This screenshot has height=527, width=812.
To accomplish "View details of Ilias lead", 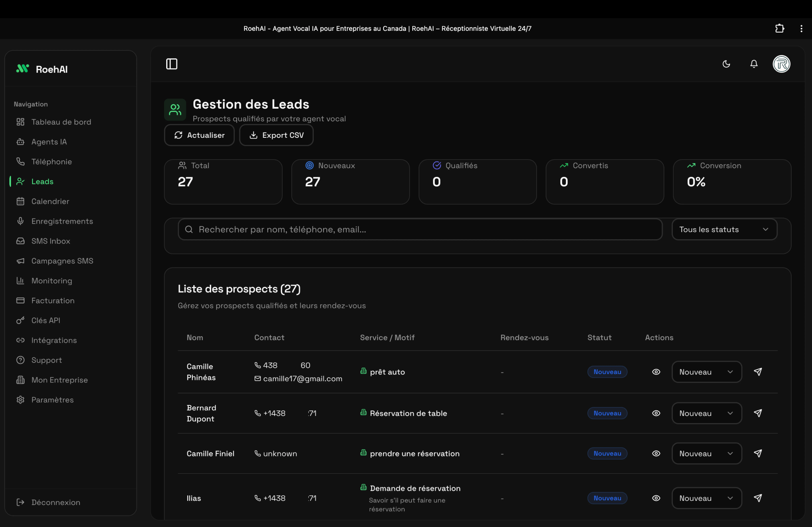I will click(656, 498).
